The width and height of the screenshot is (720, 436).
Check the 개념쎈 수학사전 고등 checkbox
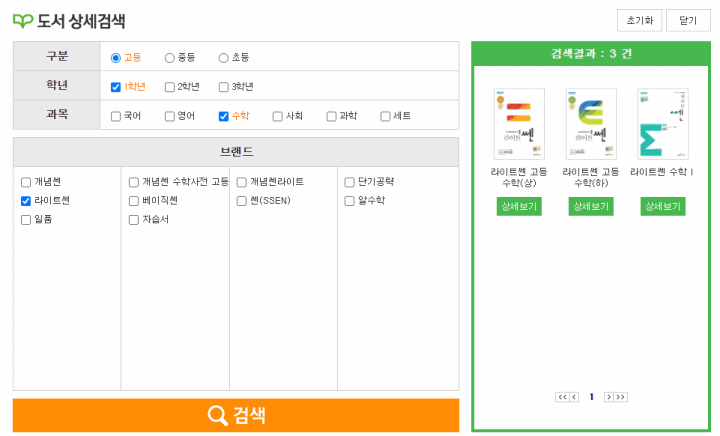point(134,182)
